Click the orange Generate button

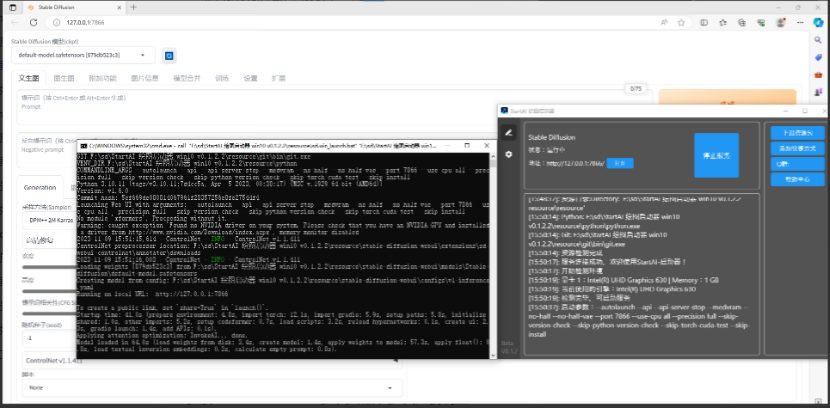[x=727, y=97]
